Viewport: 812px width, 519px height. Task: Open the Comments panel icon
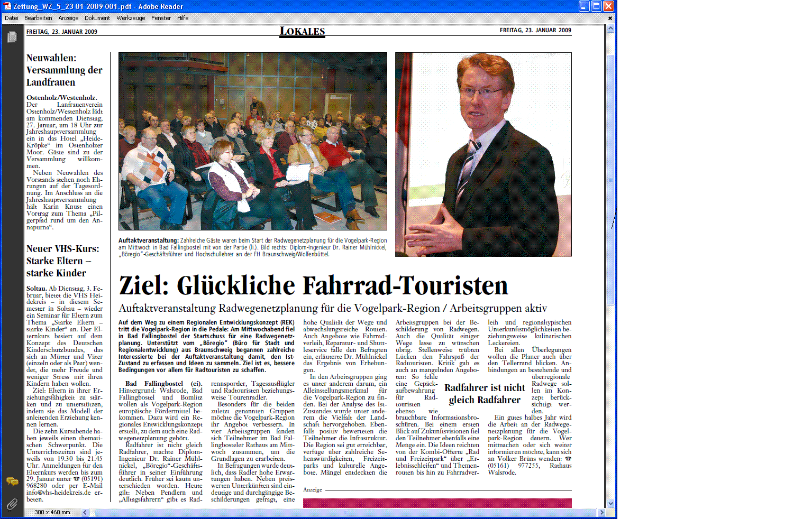pos(12,481)
